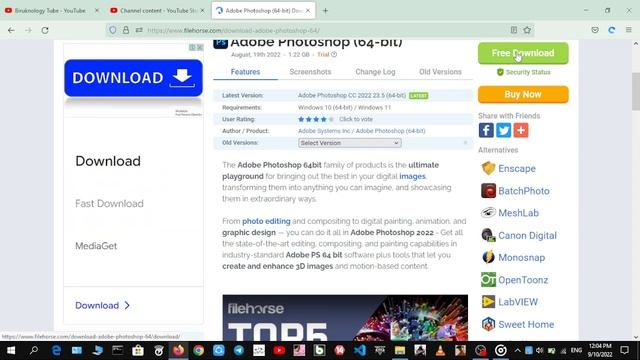The width and height of the screenshot is (640, 360).
Task: Open Visual Studio Code from taskbar
Action: [360, 350]
